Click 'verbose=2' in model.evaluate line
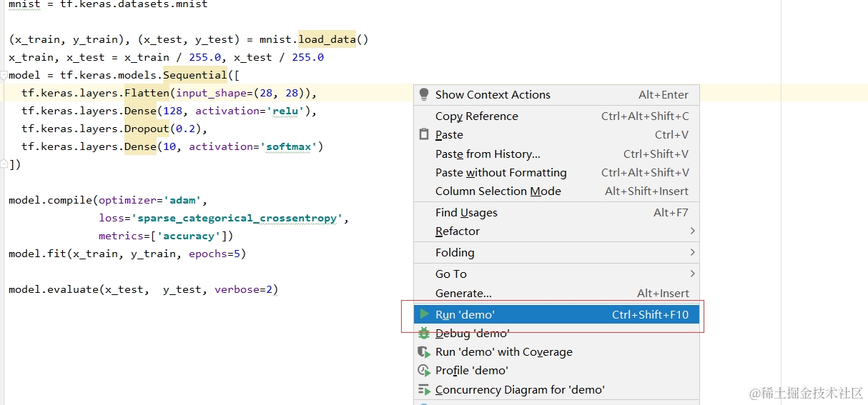 pyautogui.click(x=243, y=289)
